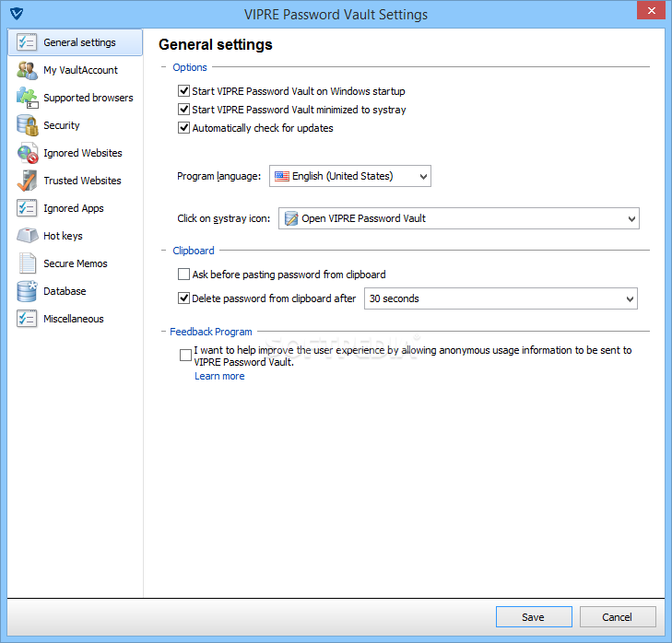
Task: Go to Database settings label
Action: point(65,291)
